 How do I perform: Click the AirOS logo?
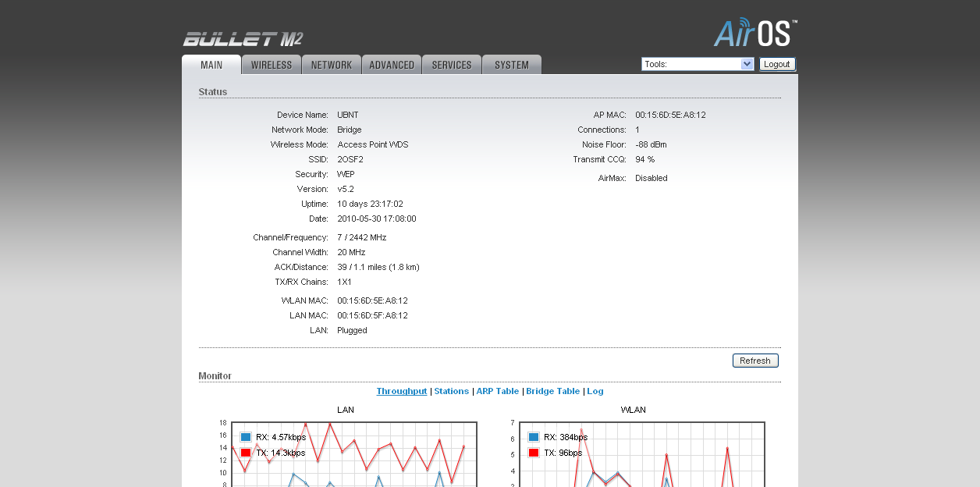coord(755,33)
